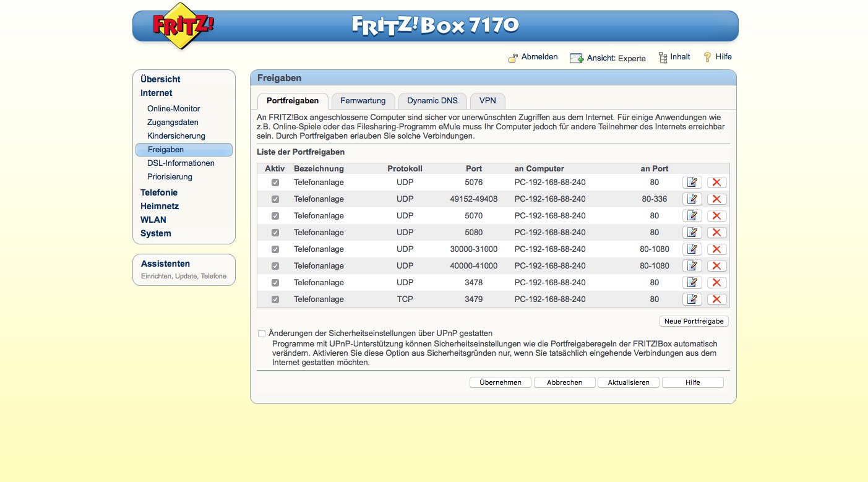Image resolution: width=868 pixels, height=482 pixels.
Task: Open the System menu section
Action: 156,233
